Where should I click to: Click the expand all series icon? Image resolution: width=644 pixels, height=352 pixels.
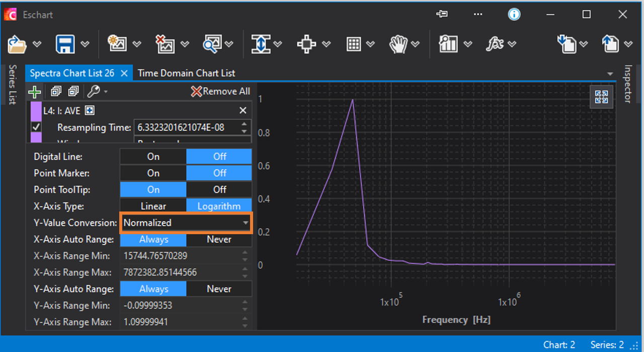click(56, 91)
